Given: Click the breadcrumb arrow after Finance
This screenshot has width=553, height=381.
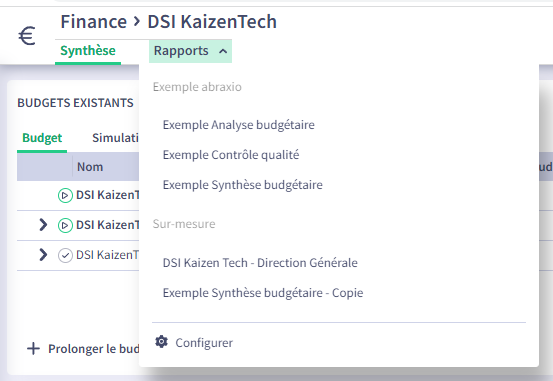Looking at the screenshot, I should coord(137,22).
